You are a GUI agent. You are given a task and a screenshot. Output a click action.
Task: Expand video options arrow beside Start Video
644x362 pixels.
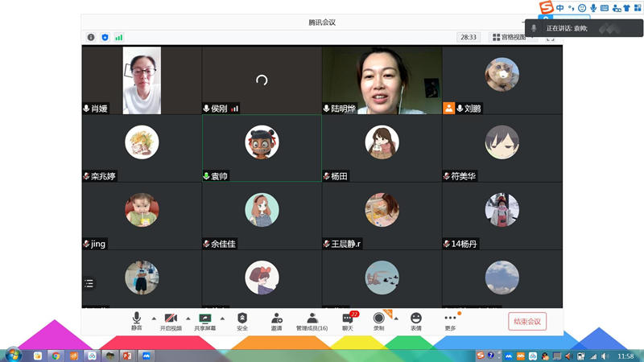pyautogui.click(x=188, y=318)
